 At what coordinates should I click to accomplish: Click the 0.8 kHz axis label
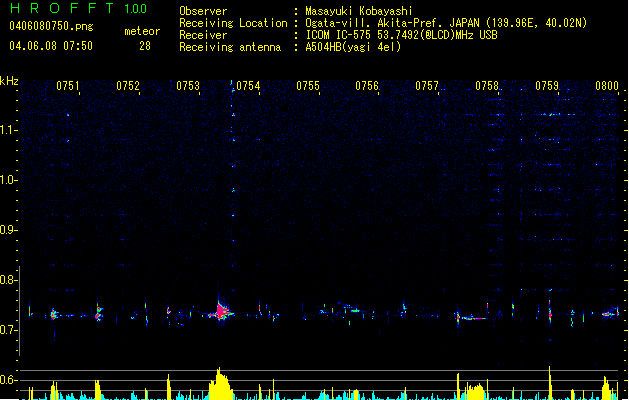tap(9, 280)
